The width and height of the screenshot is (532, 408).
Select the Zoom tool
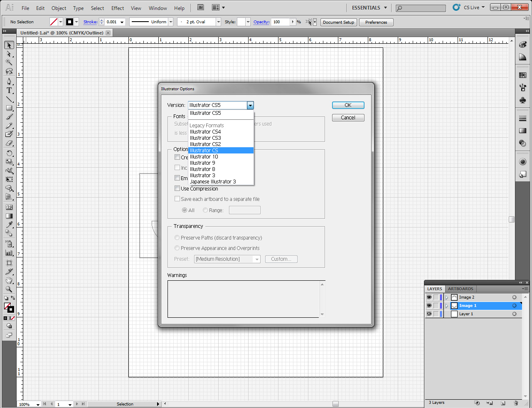point(9,289)
